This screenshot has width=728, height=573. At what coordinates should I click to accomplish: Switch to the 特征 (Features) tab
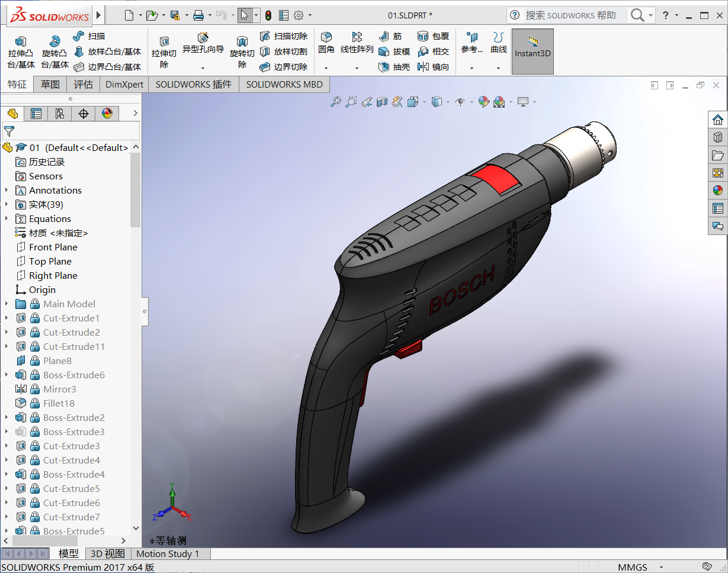click(x=17, y=84)
